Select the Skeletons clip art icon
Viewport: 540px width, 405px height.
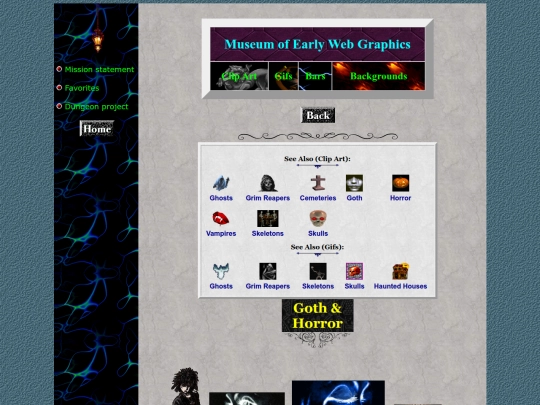point(268,219)
